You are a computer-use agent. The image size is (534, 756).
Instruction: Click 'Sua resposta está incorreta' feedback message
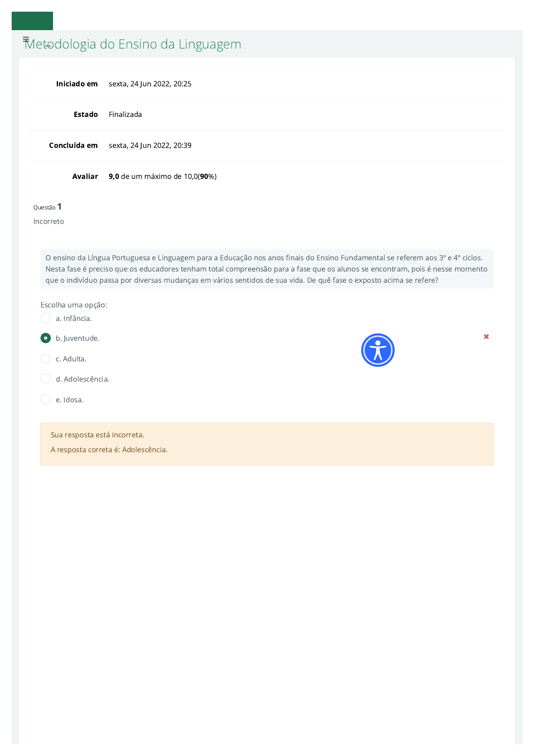click(98, 435)
